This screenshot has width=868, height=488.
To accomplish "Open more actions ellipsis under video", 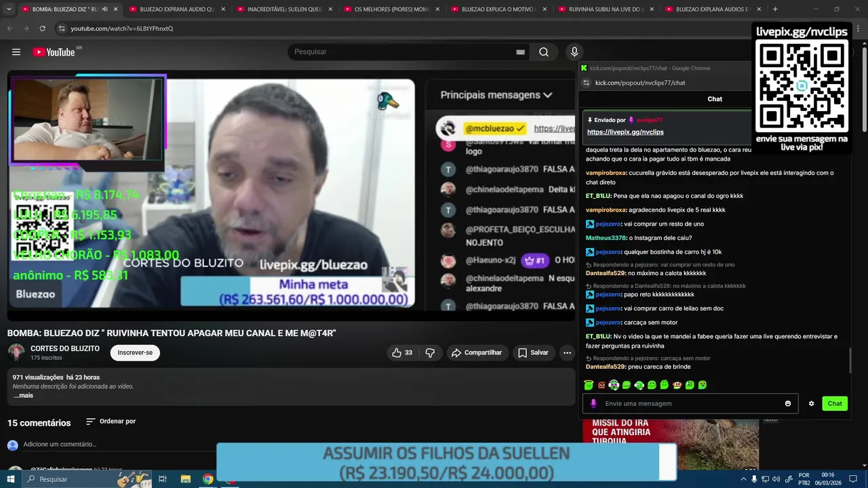I will click(567, 352).
